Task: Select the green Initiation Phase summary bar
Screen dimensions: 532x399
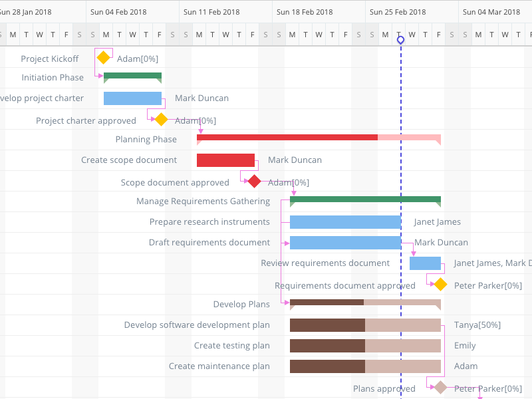Action: tap(132, 76)
